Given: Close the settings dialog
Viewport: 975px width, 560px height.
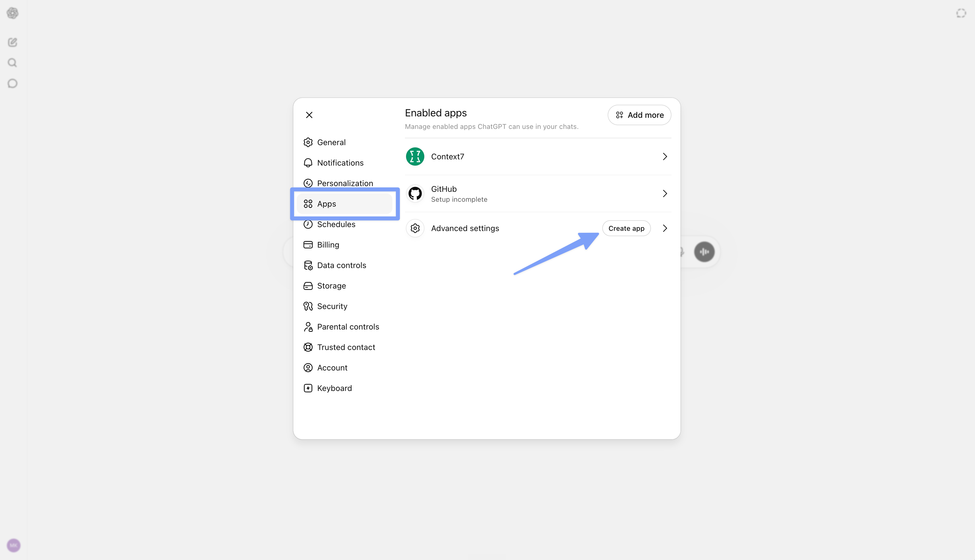Looking at the screenshot, I should (x=309, y=115).
